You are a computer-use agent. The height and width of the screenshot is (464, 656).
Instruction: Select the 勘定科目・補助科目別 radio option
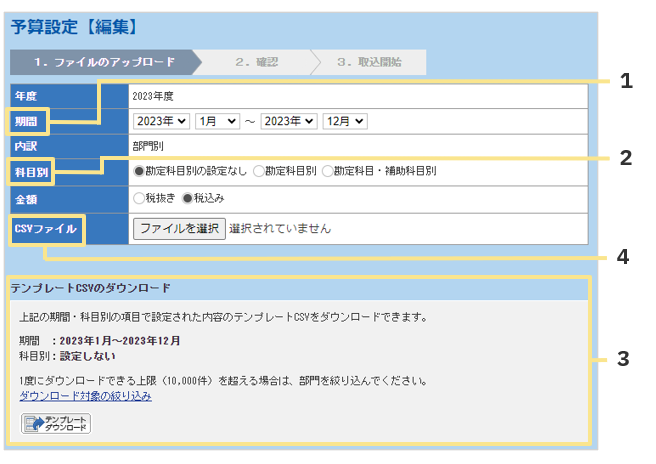click(327, 171)
